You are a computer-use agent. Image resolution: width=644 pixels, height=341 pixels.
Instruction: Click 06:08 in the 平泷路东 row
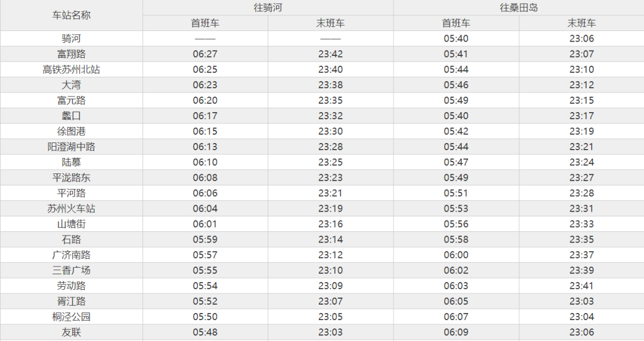click(x=205, y=178)
